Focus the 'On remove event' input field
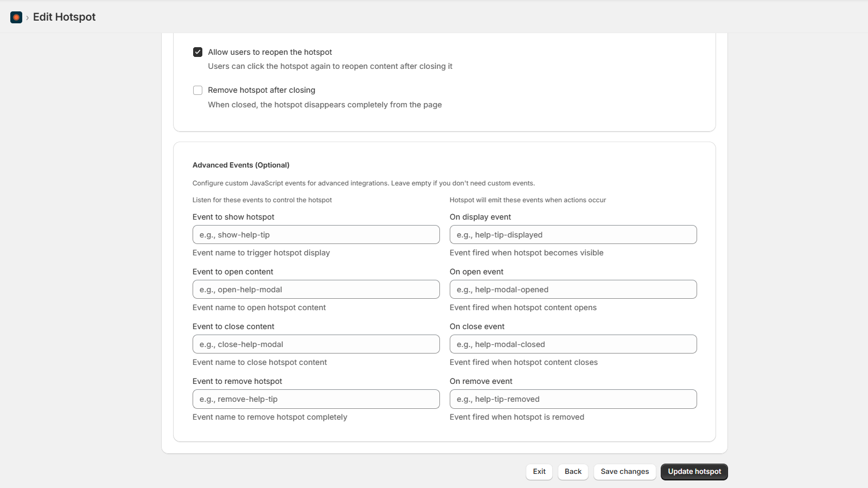 573,399
